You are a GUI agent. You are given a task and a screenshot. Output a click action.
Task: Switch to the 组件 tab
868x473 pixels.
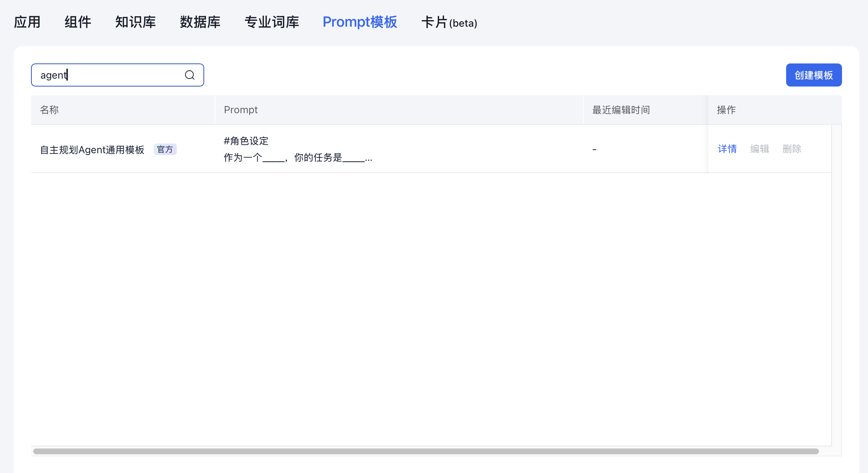pyautogui.click(x=78, y=22)
